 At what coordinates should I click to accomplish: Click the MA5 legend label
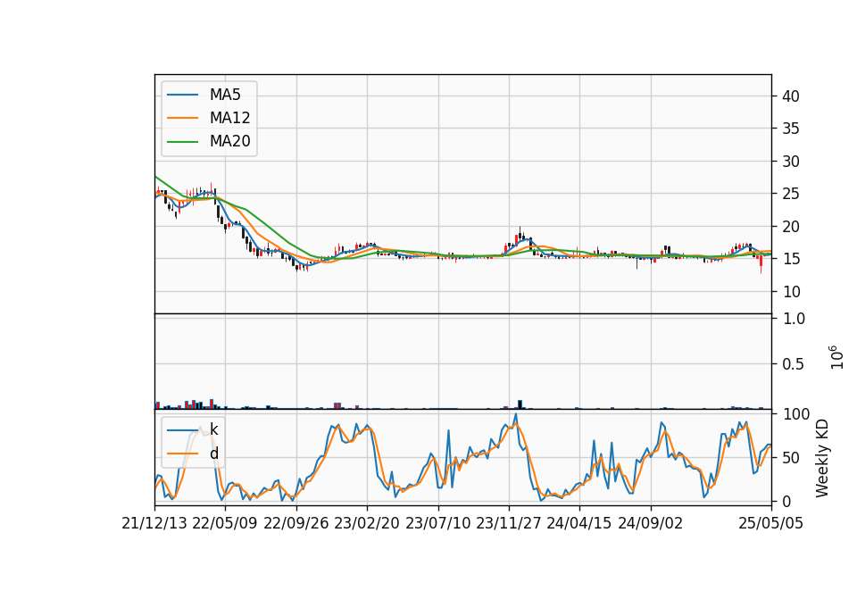[225, 95]
